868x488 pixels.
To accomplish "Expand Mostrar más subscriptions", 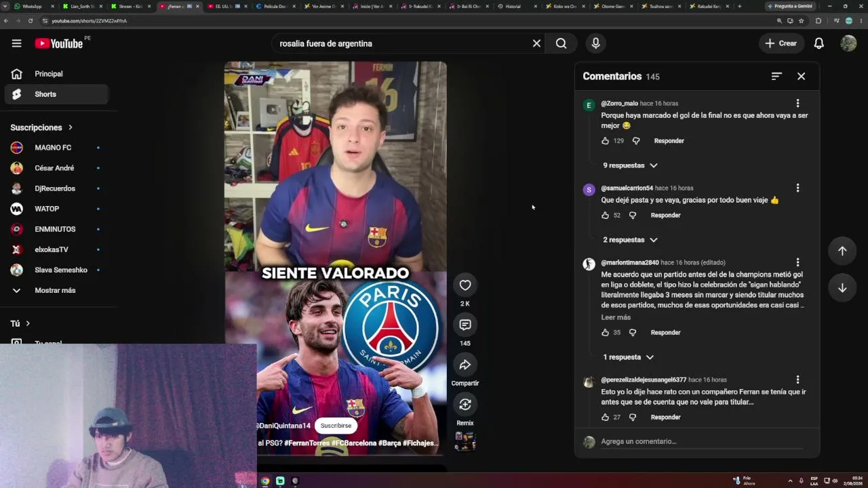I will [57, 290].
